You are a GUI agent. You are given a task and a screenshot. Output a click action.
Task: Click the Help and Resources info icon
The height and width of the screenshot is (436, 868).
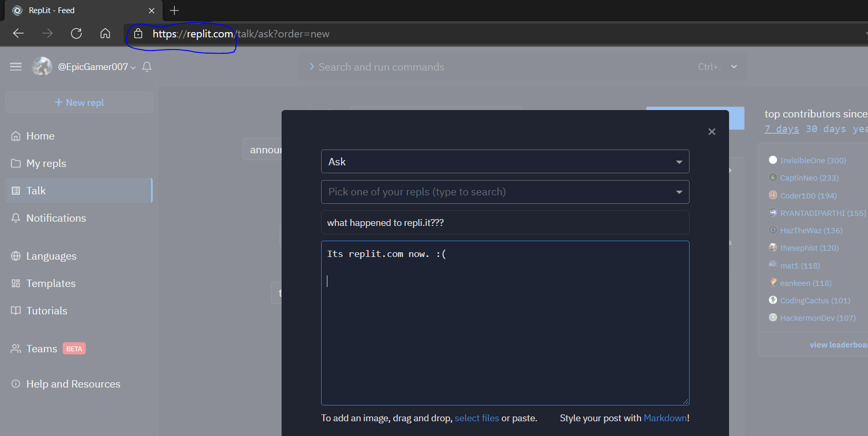(16, 384)
